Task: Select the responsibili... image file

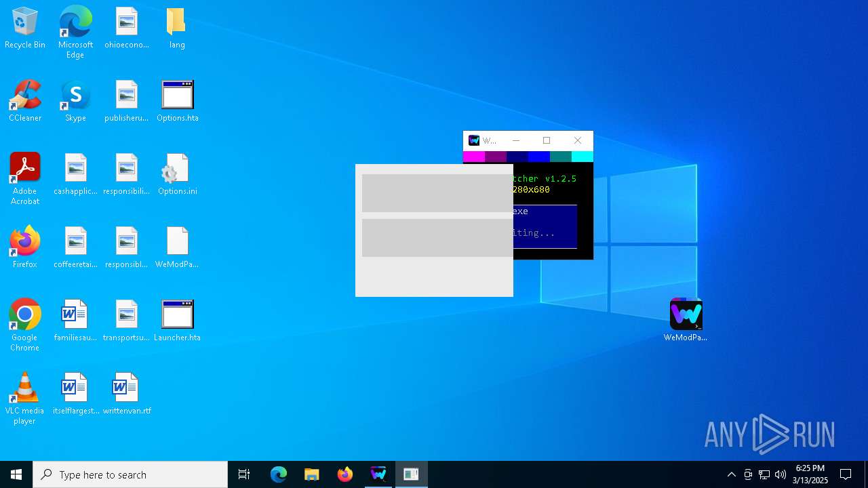Action: 127,175
